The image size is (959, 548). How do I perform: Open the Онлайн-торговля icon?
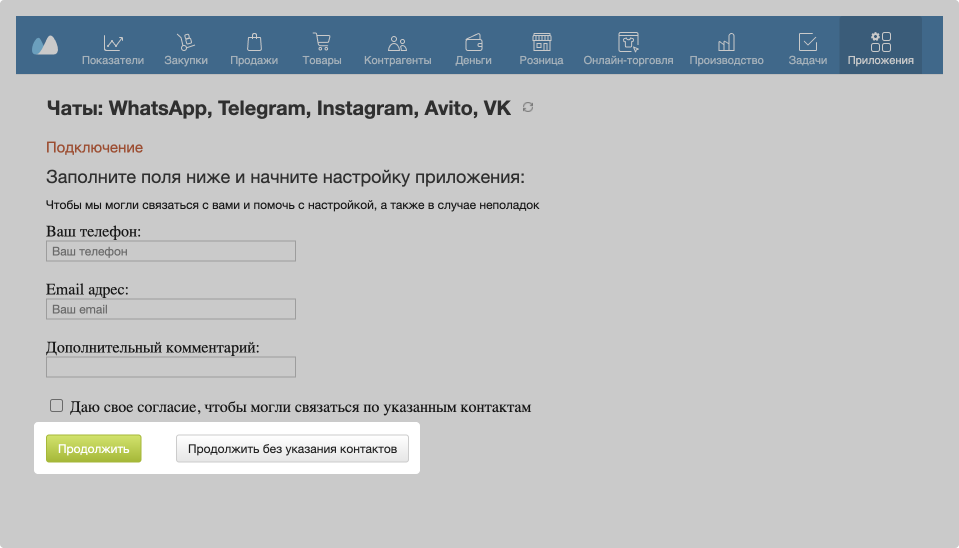(x=628, y=42)
